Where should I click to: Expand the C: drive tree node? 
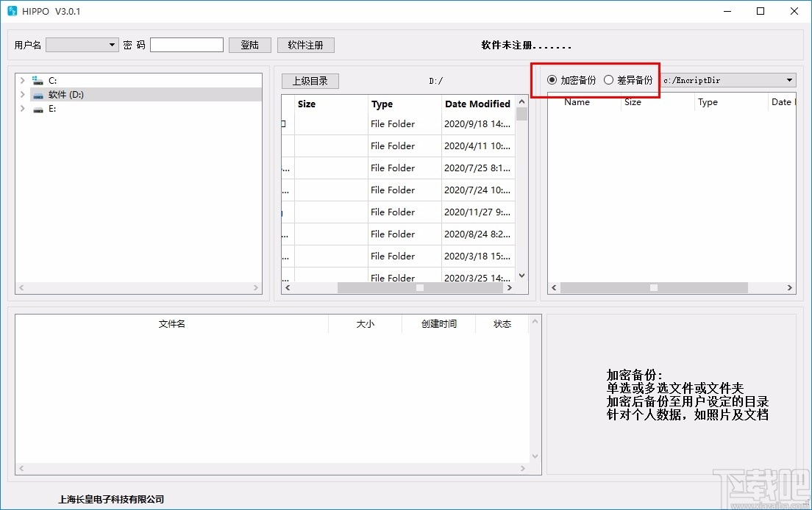[x=22, y=80]
